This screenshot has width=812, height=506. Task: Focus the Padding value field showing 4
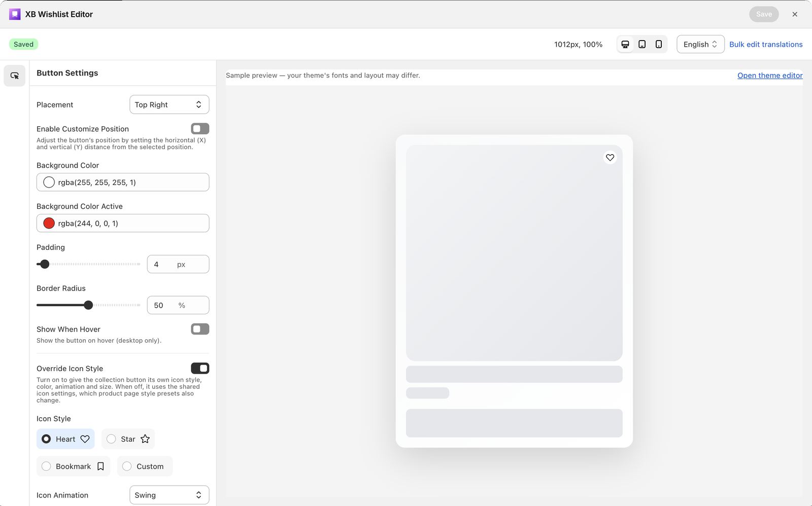pyautogui.click(x=178, y=264)
